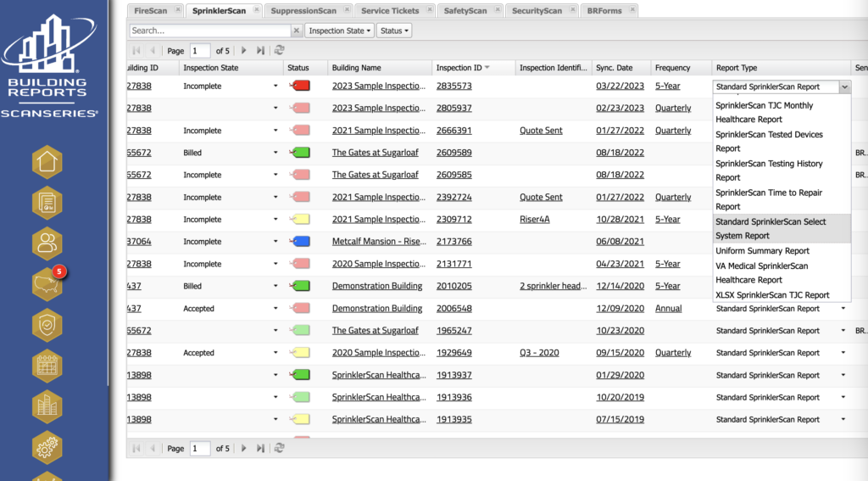Open Report Type dropdown for inspection 1913935
The width and height of the screenshot is (868, 481).
tap(843, 419)
